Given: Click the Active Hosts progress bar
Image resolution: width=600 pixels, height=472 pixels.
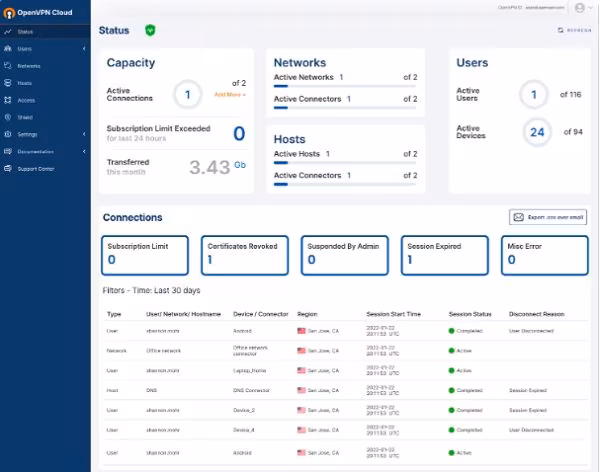Looking at the screenshot, I should (345, 163).
